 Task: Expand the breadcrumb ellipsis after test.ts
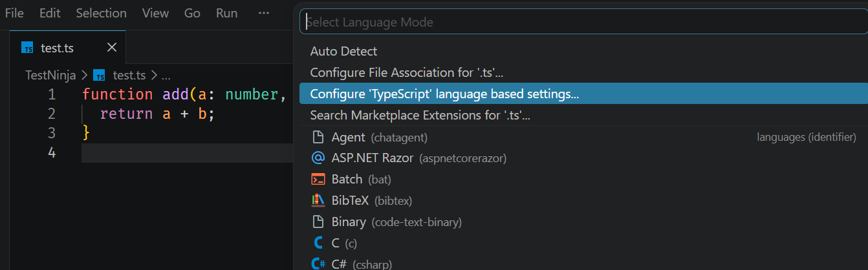(166, 75)
